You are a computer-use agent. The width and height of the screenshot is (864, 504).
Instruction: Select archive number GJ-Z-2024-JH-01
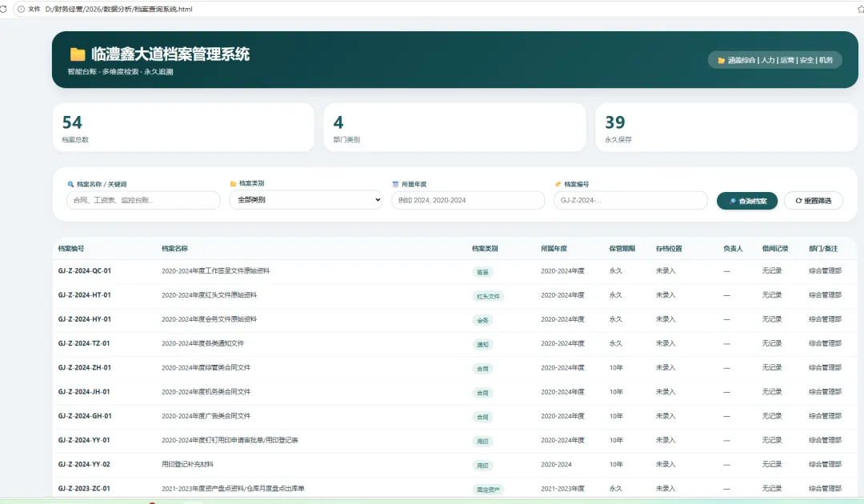[84, 392]
